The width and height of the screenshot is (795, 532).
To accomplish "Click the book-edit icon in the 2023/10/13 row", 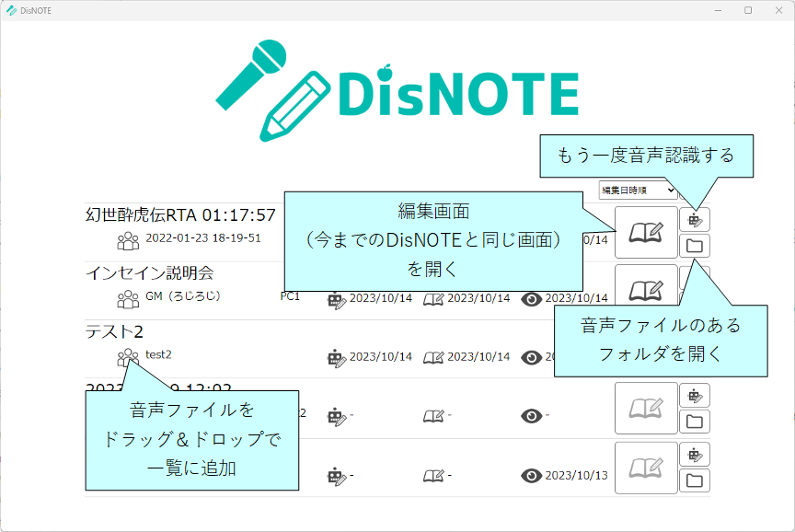I will (433, 476).
